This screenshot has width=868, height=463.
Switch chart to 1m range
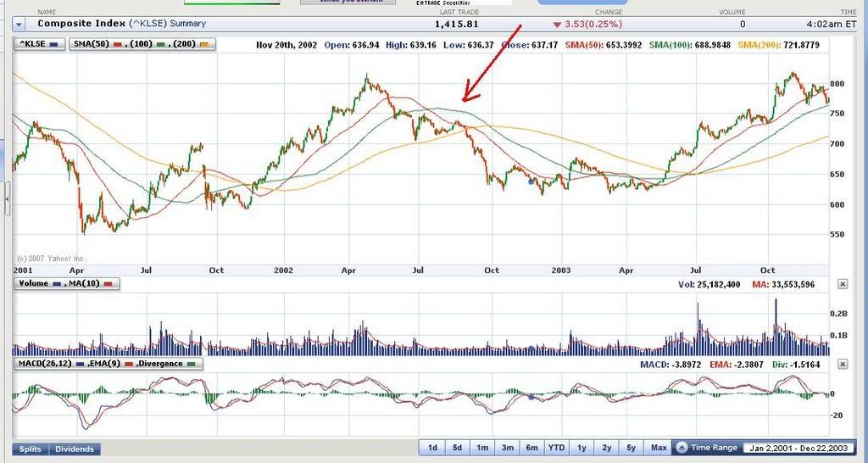point(481,448)
